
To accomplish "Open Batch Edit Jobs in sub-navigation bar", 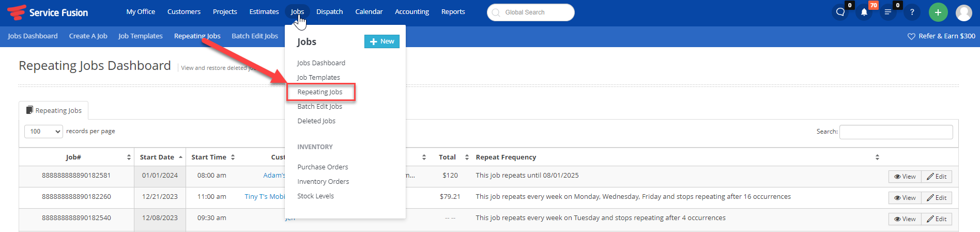I will [255, 36].
